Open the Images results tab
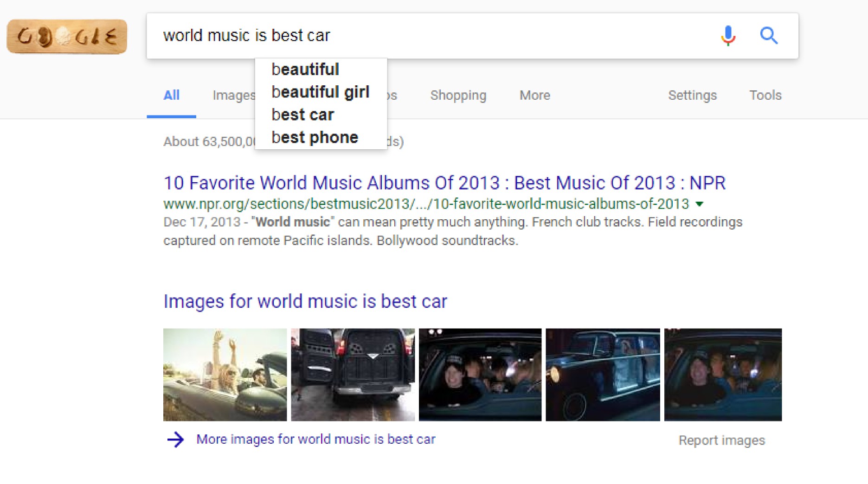The height and width of the screenshot is (484, 868). point(234,96)
